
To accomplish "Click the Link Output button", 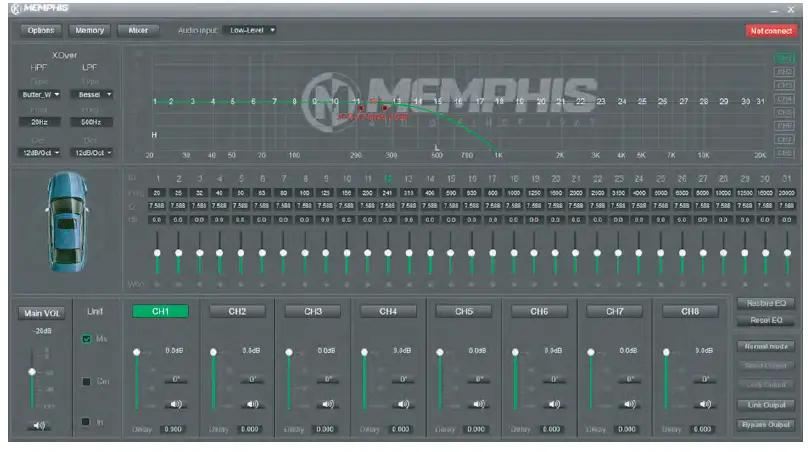I will click(x=766, y=405).
